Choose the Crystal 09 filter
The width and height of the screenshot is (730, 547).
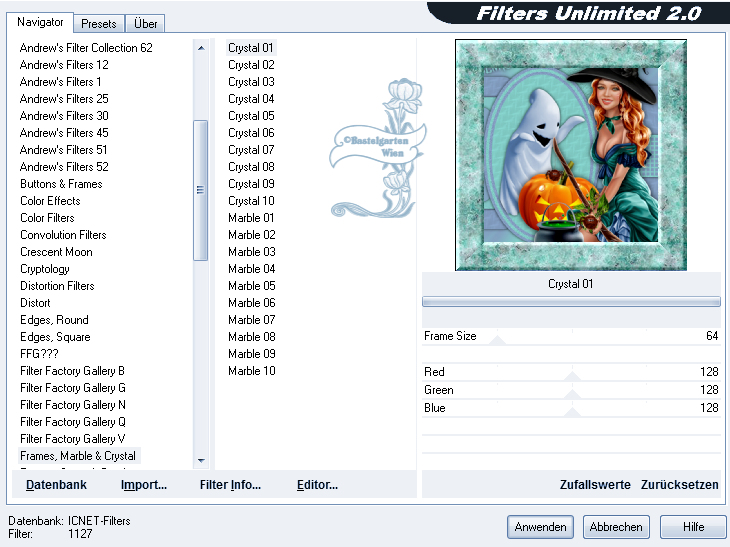[x=251, y=184]
